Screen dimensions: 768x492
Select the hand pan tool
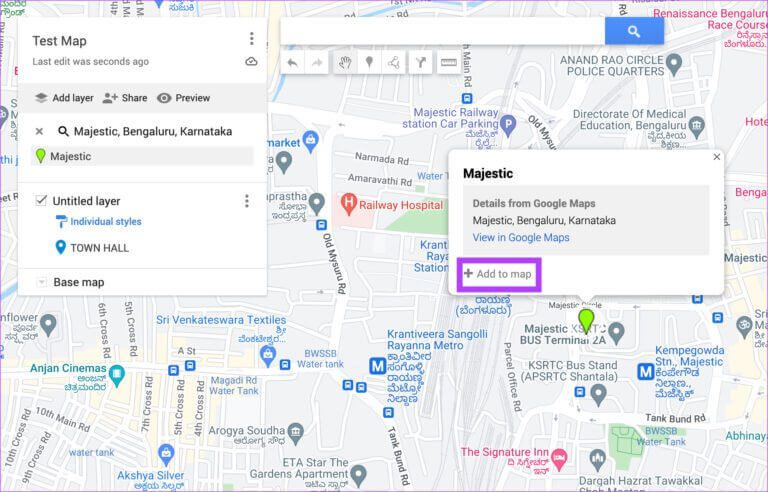[345, 63]
